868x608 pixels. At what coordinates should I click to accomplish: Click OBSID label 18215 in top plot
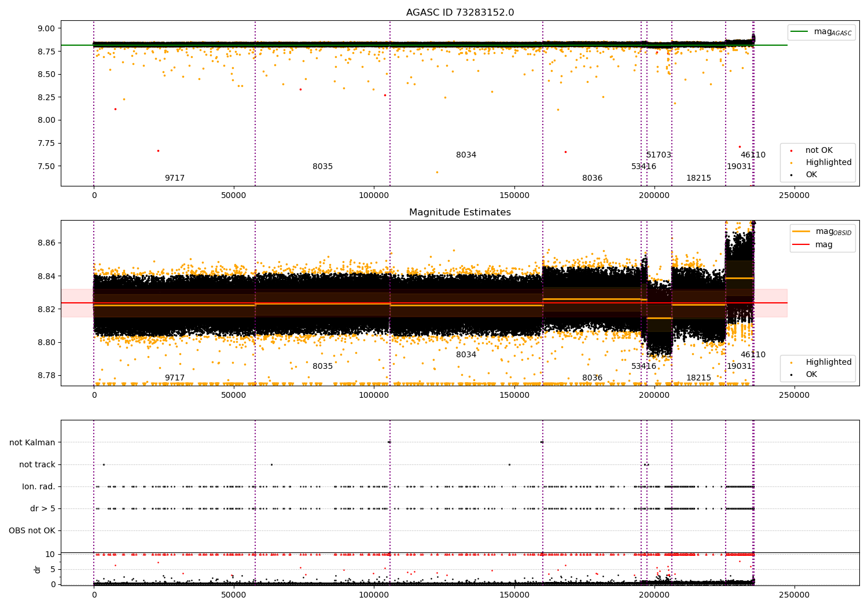(699, 178)
